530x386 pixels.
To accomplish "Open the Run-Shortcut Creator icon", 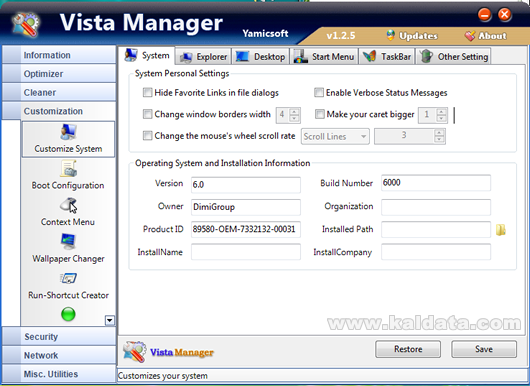I will (68, 279).
